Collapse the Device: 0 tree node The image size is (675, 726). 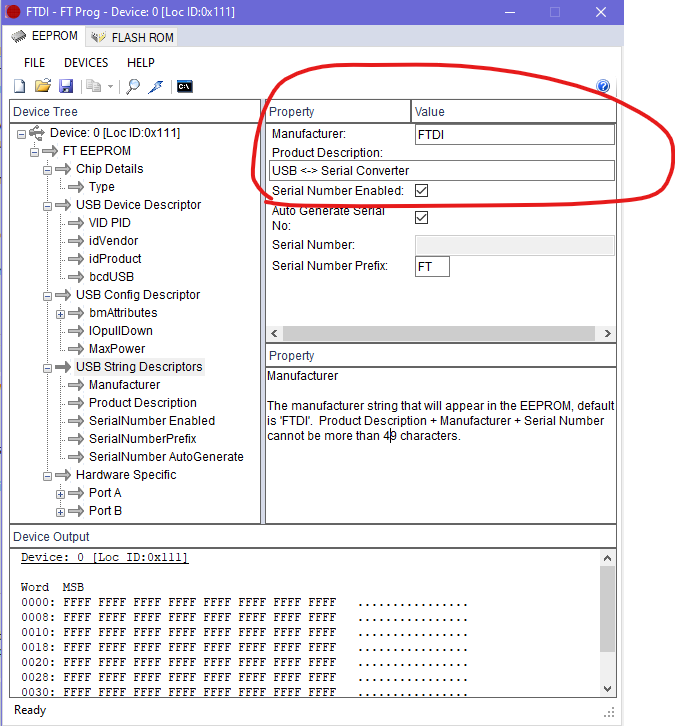(x=21, y=134)
